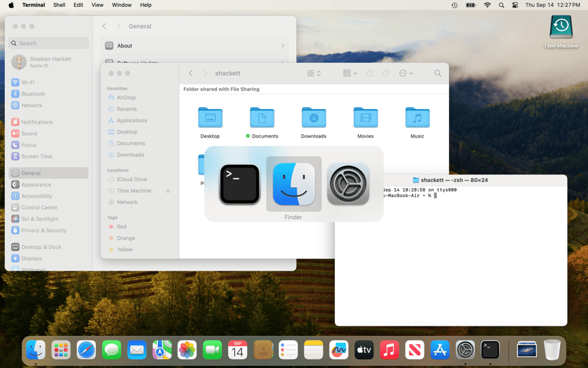Viewport: 588px width, 368px height.
Task: Open Reminders from the Dock
Action: coord(288,350)
